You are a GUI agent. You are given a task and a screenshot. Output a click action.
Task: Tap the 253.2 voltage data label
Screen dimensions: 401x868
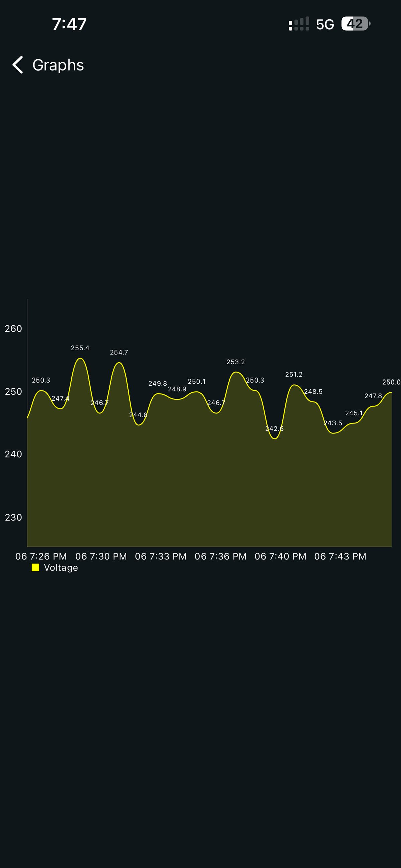(235, 362)
